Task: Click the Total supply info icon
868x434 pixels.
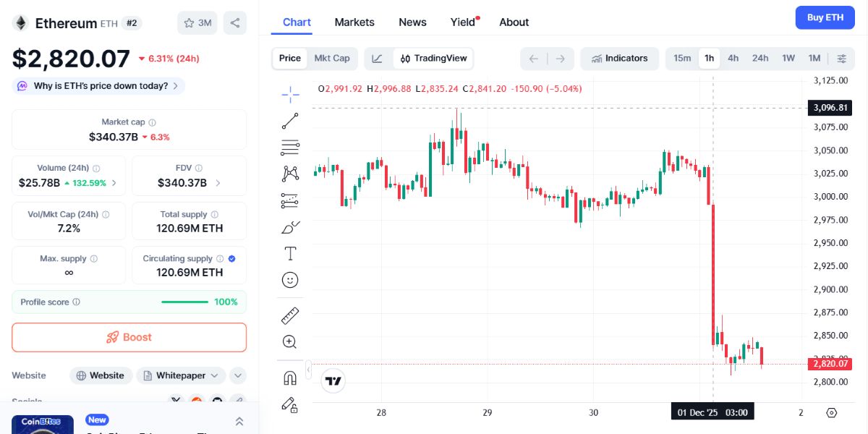Action: coord(214,214)
